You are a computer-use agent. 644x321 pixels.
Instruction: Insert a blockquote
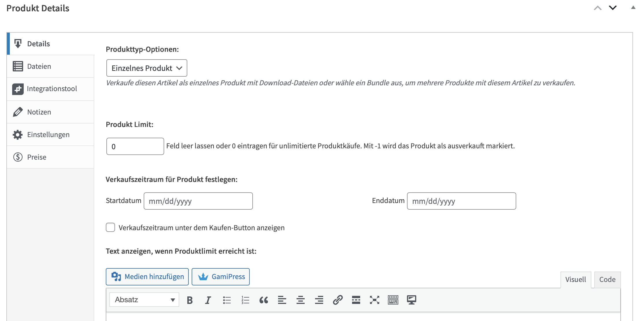point(264,300)
